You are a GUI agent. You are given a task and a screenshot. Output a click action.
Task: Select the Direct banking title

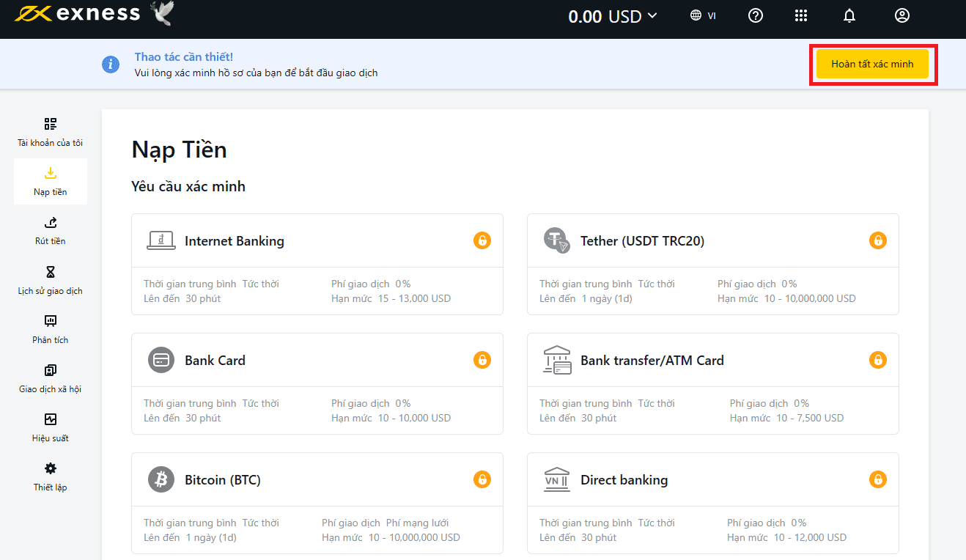(624, 480)
